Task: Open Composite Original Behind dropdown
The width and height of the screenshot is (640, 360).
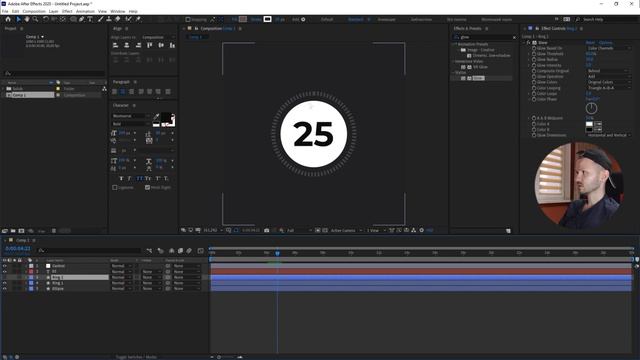Action: 609,71
